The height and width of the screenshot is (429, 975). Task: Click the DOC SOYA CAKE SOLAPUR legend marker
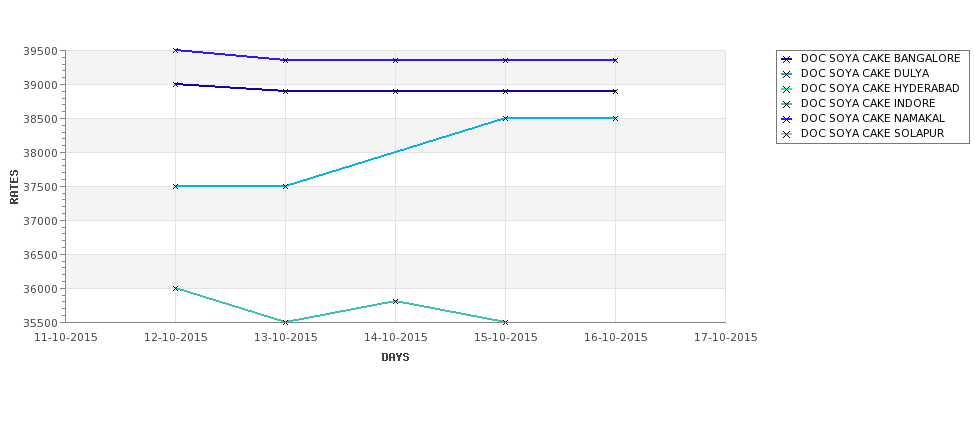[787, 134]
